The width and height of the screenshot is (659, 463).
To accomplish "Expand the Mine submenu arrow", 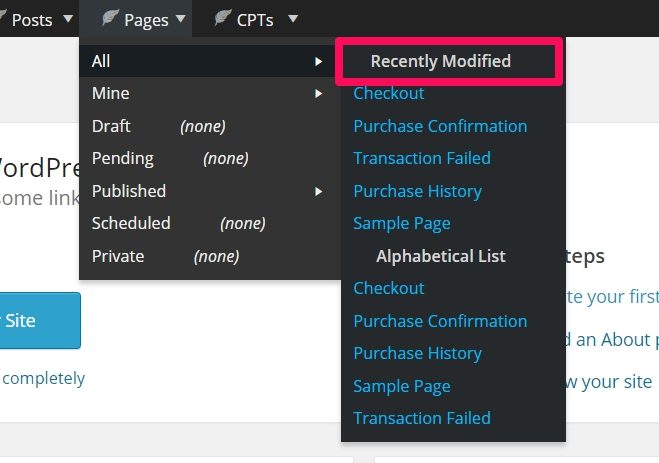I will pyautogui.click(x=318, y=94).
